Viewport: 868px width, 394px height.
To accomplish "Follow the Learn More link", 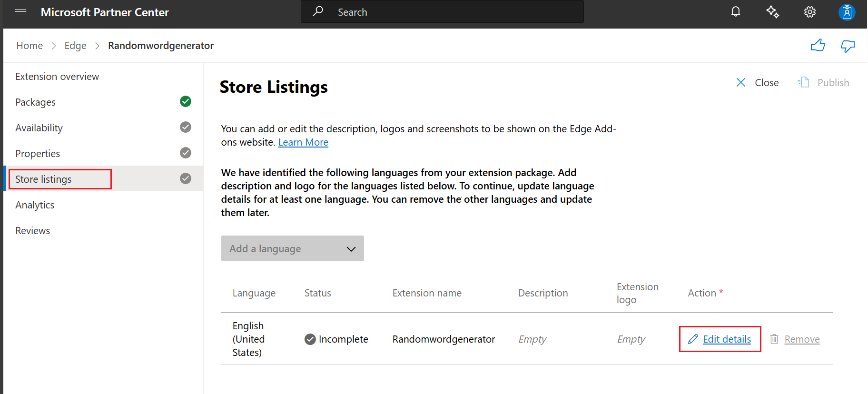I will [x=303, y=142].
